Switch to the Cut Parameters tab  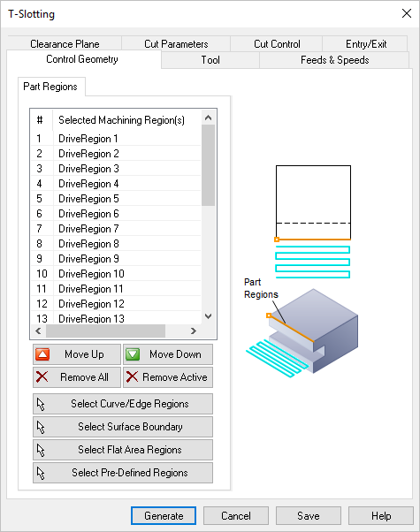click(176, 44)
